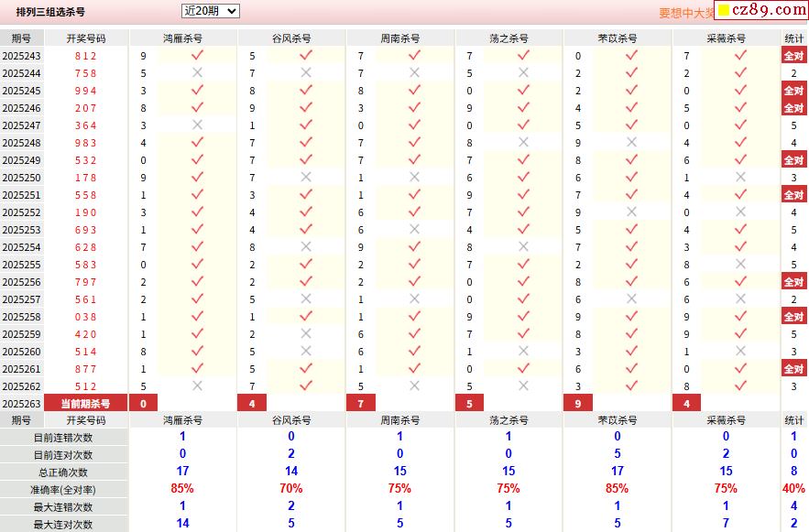Click the 最大连对次数 row label
The width and height of the screenshot is (809, 532).
63,525
